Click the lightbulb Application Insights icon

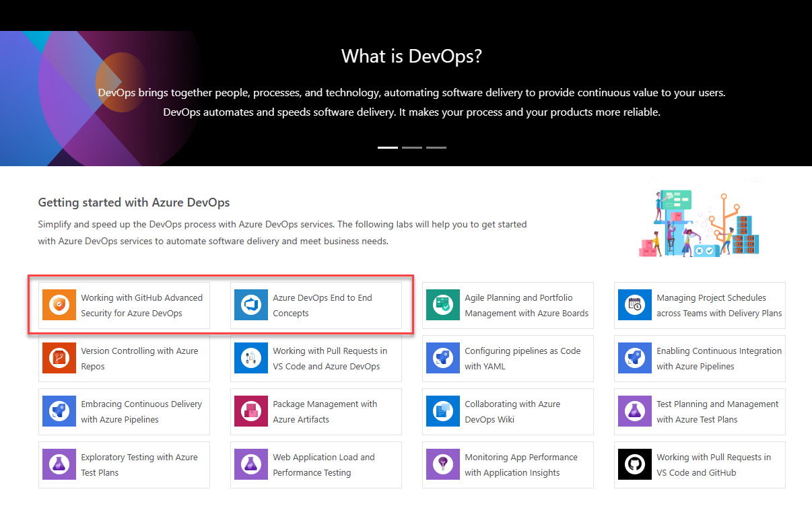pos(443,465)
